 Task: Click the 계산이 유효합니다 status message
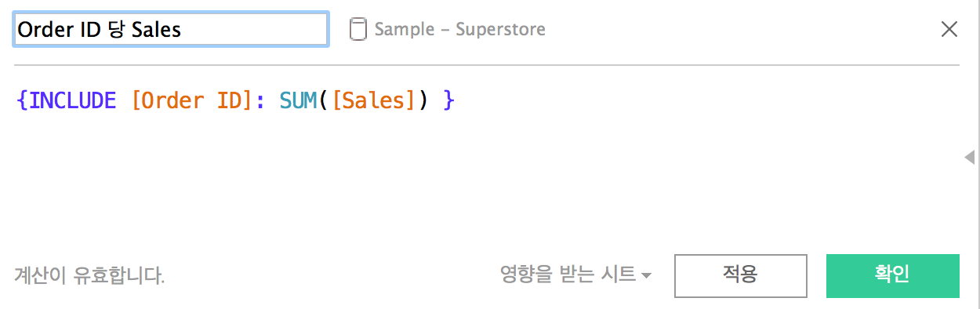pos(89,275)
